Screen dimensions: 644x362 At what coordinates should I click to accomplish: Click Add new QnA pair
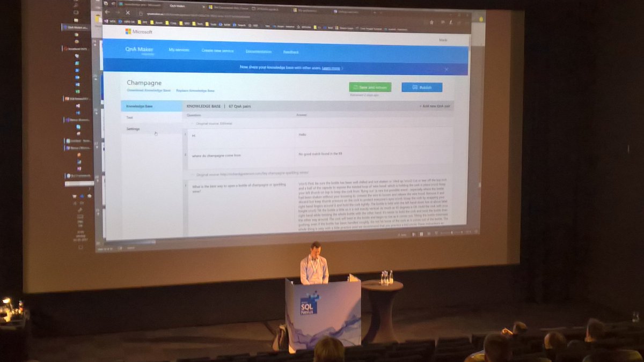[434, 106]
